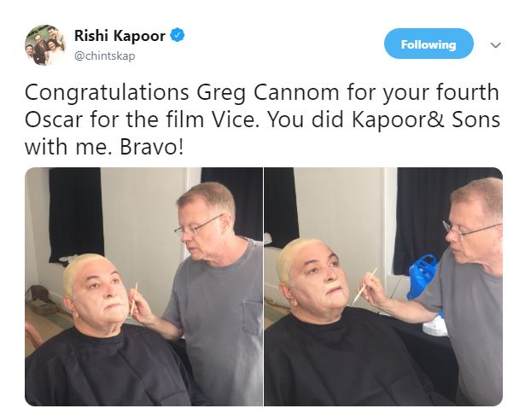531x420 pixels.
Task: Click the black cape in left photo
Action: coord(105,367)
